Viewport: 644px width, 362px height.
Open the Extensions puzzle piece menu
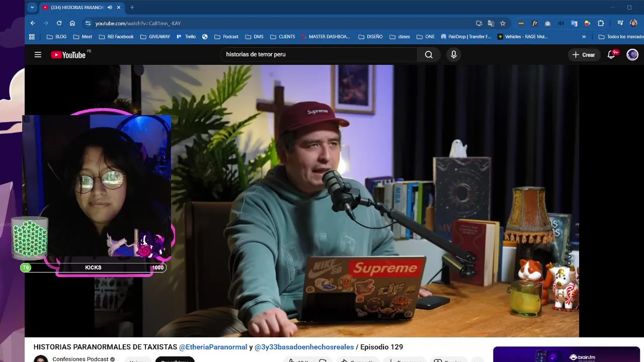coord(601,23)
